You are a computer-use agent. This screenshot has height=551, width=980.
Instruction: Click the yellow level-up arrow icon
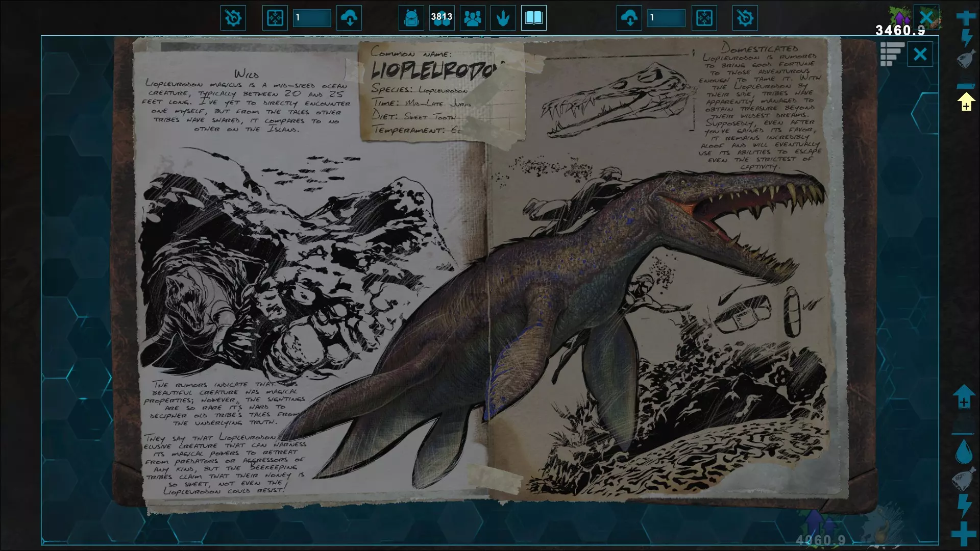(x=966, y=101)
